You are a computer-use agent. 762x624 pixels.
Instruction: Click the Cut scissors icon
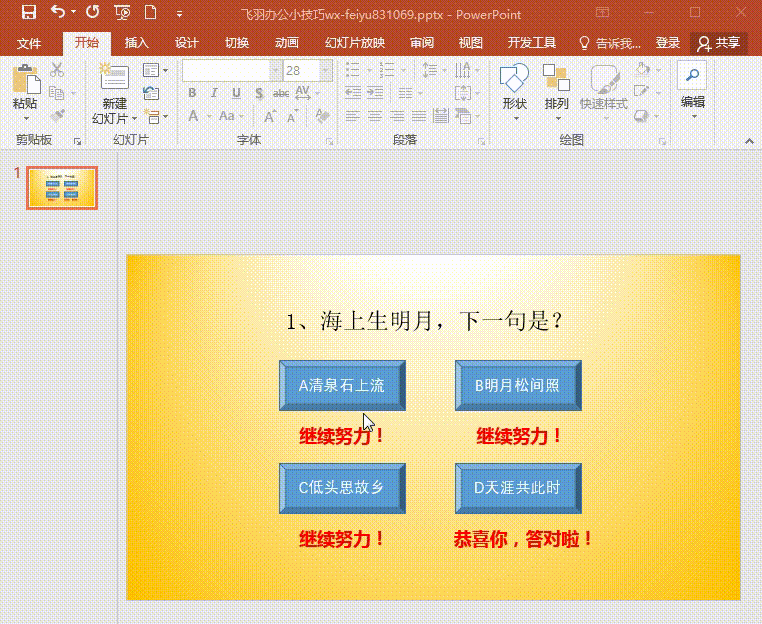point(57,70)
